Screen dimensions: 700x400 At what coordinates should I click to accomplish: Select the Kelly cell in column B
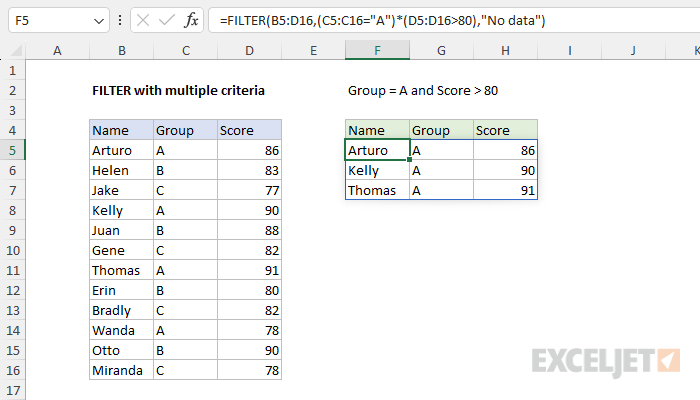coord(121,211)
